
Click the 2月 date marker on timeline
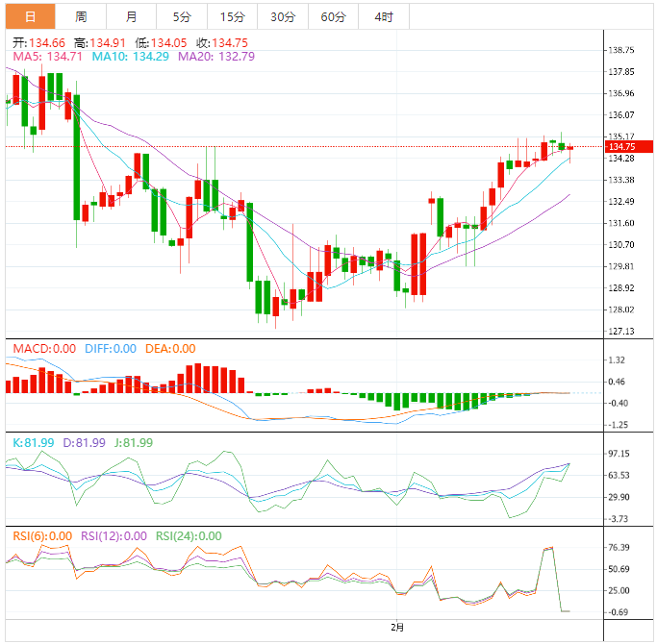coord(397,628)
